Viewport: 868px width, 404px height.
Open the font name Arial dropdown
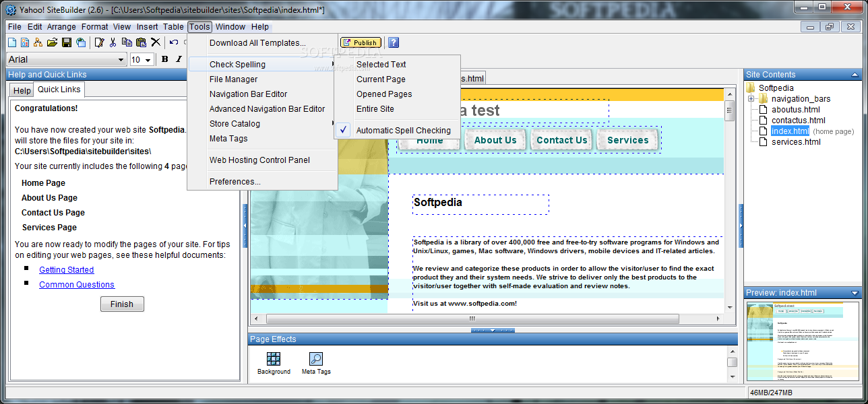[66, 60]
